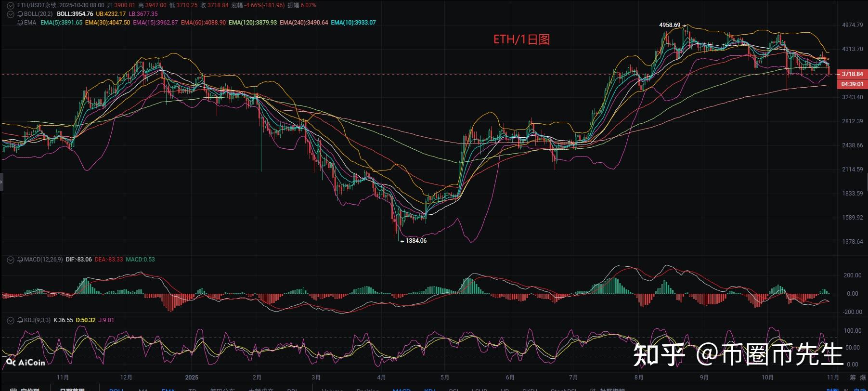Click the 4958.69 high price marker
Screen dimensions: 868x391
point(670,25)
